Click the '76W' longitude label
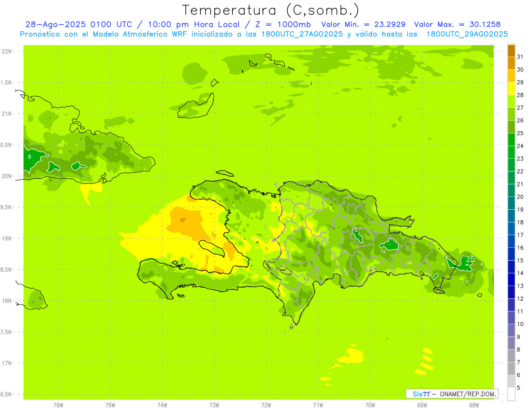The image size is (532, 411). coord(58,405)
